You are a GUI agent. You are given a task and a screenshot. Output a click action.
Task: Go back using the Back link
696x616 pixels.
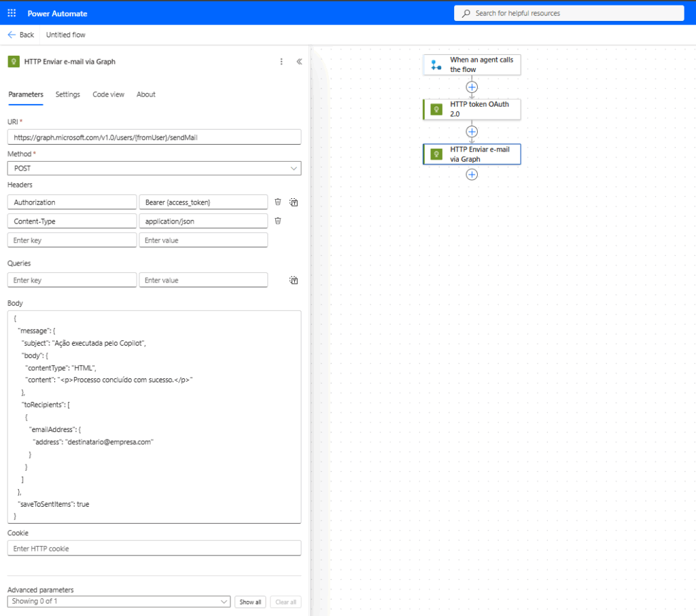[x=20, y=35]
